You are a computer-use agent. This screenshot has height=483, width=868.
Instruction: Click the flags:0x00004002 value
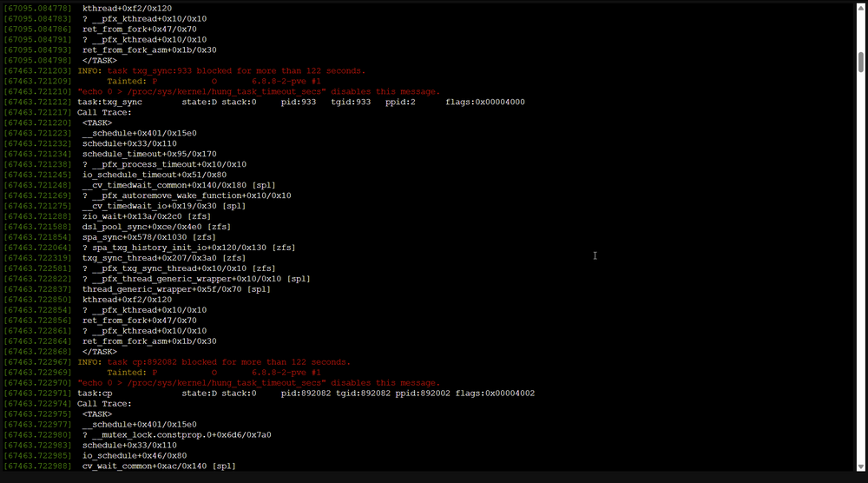495,394
